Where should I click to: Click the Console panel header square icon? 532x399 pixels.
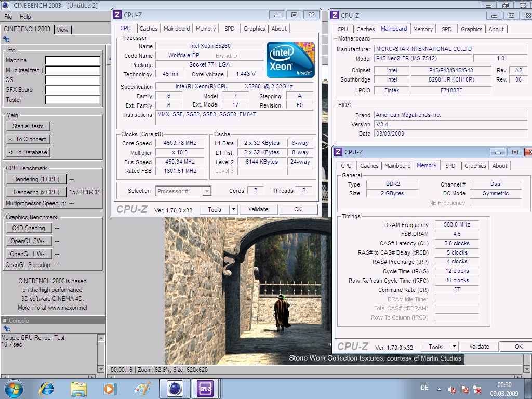click(5, 320)
